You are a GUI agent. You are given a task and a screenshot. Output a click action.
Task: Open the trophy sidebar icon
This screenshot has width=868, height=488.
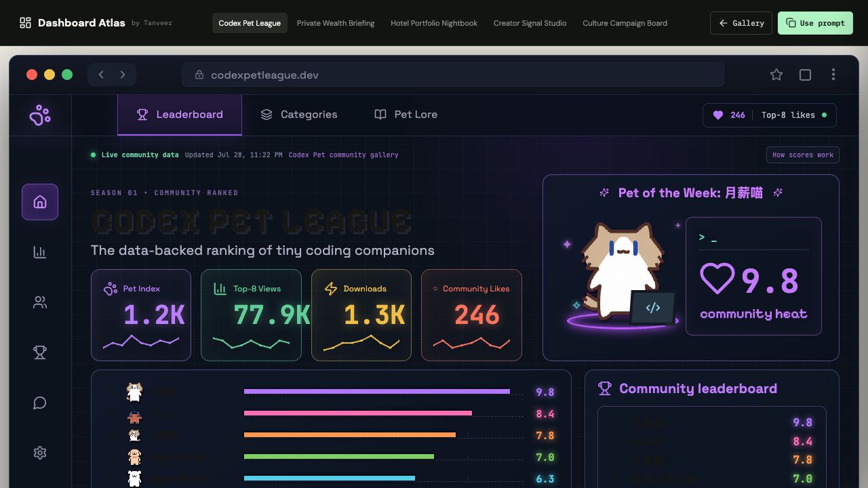[x=40, y=352]
